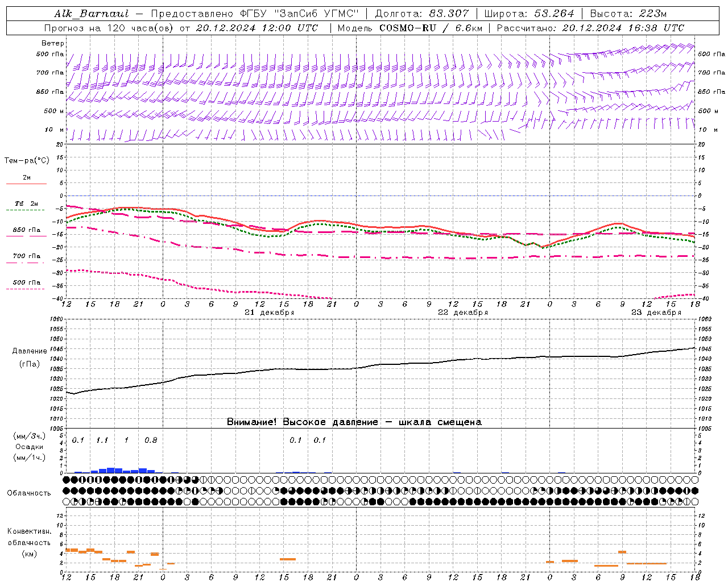Click the 21 декабря date label
728x582 pixels.
click(x=269, y=313)
